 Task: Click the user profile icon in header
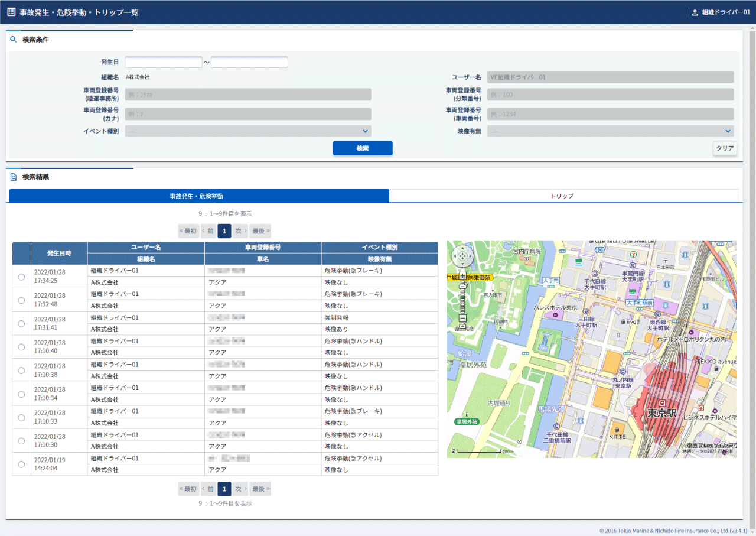tap(695, 12)
